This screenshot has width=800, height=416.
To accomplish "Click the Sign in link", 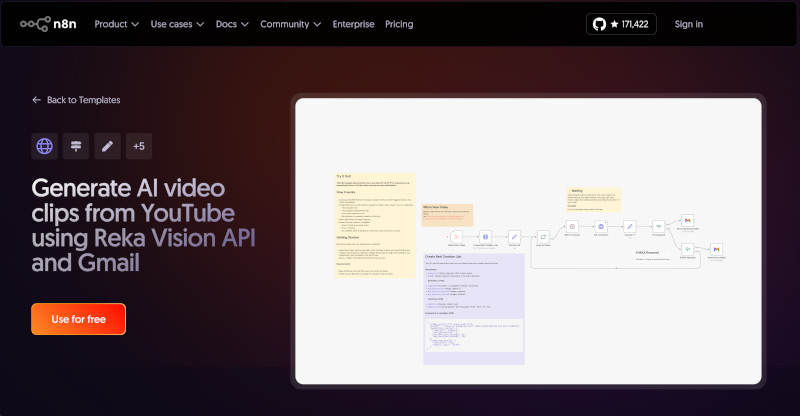I will [688, 24].
